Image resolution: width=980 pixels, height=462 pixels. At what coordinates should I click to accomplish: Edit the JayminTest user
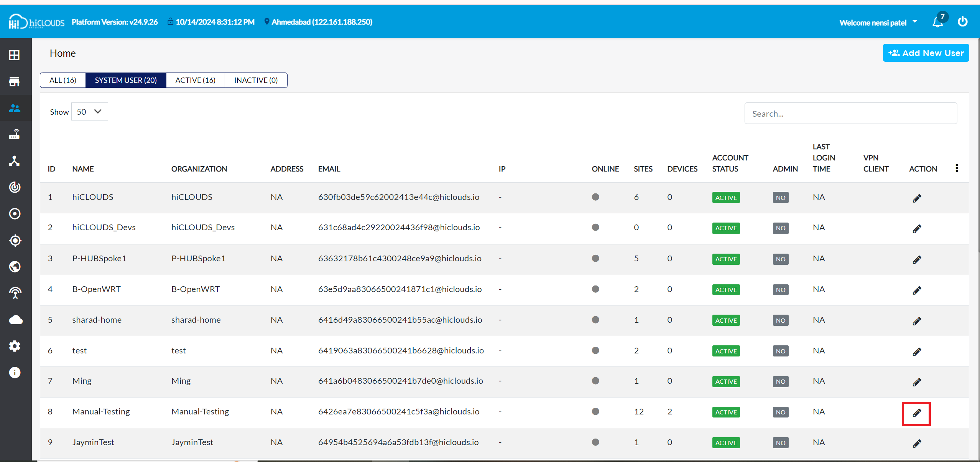coord(917,443)
